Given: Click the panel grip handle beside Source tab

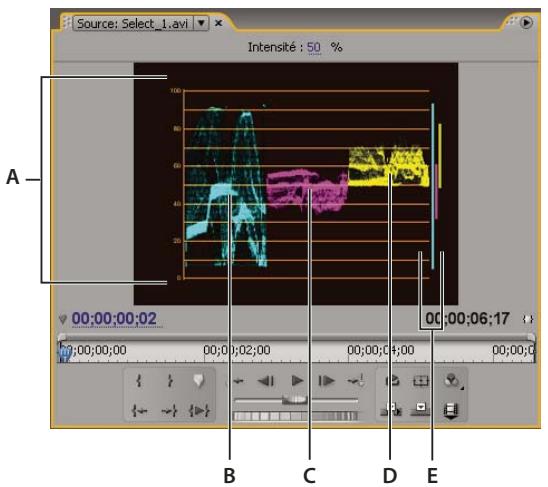Looking at the screenshot, I should [66, 23].
